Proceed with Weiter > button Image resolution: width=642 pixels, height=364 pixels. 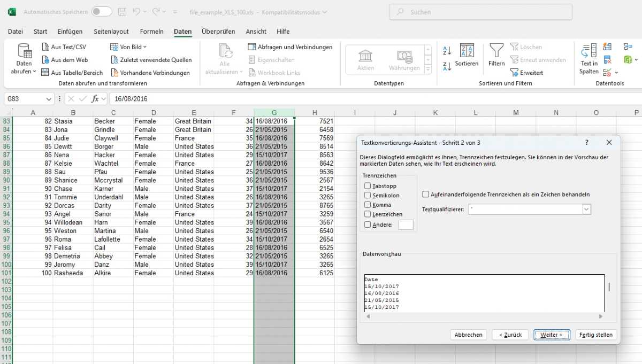point(552,335)
